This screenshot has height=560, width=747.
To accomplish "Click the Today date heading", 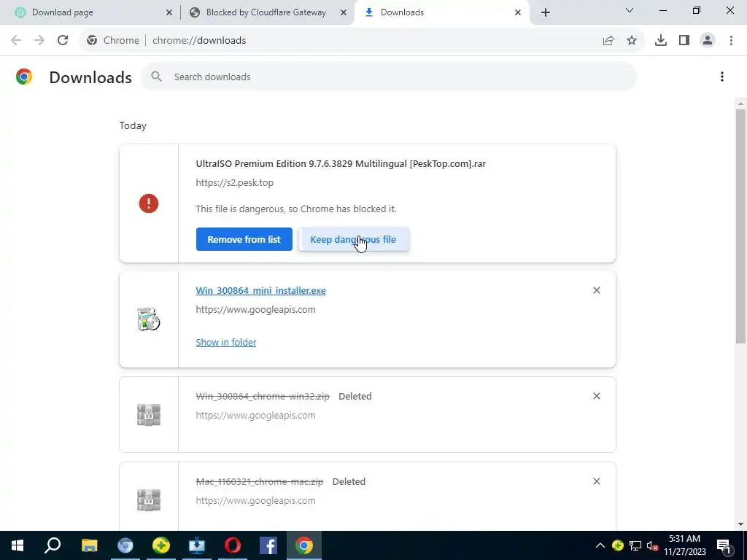I will [x=133, y=125].
